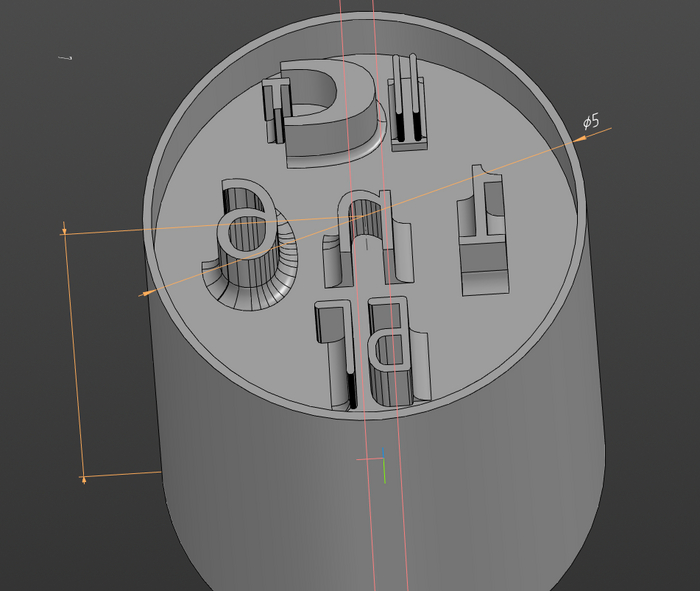Select the left arrowhead of the diameter dimension
The height and width of the screenshot is (591, 700).
coord(145,294)
